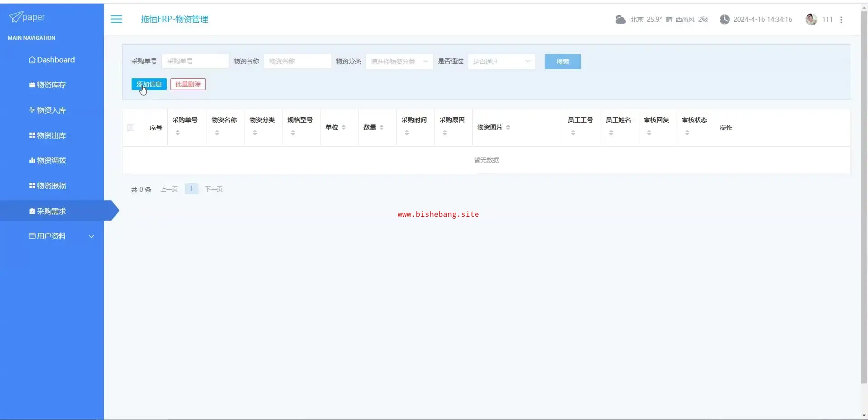868x420 pixels.
Task: Open the 物资分类 dropdown filter
Action: (399, 62)
